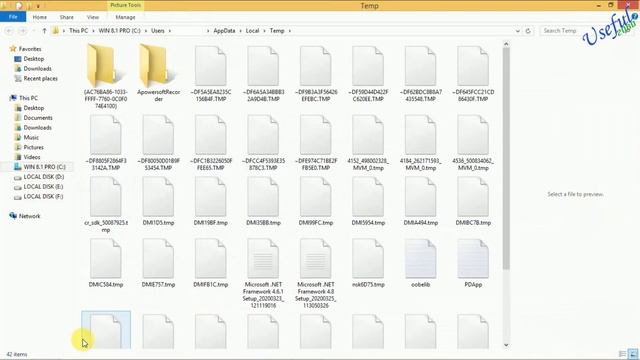Open Favorites in the navigation pane
640x360 pixels.
tap(30, 49)
